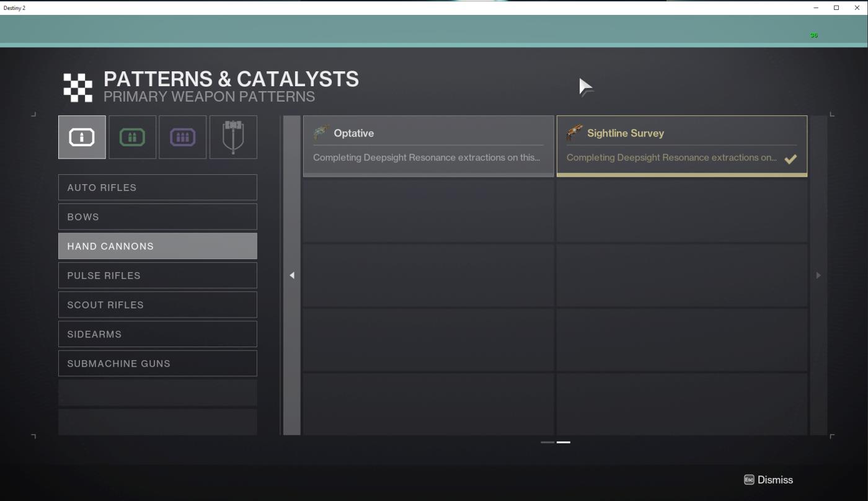Advance pages with the right arrow
The width and height of the screenshot is (868, 501).
(x=818, y=275)
